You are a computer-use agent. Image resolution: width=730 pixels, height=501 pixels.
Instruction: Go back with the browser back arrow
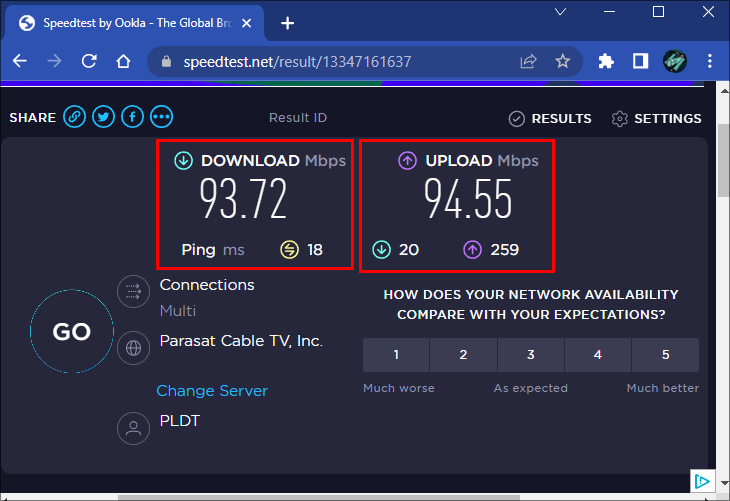pos(20,61)
